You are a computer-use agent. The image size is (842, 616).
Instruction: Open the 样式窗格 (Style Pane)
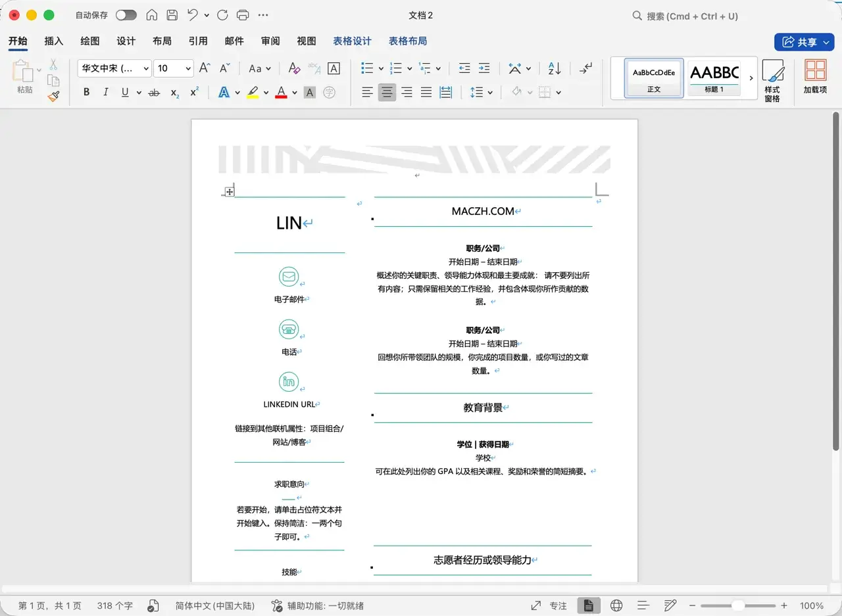point(774,78)
